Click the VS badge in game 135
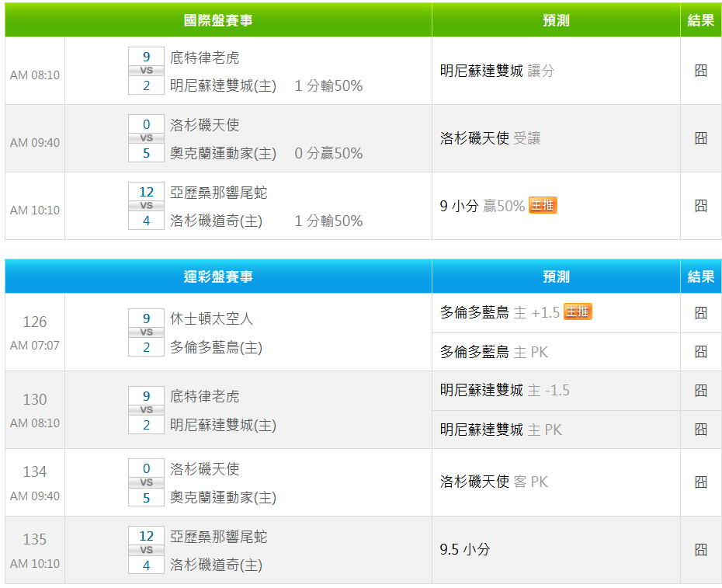722x588 pixels. coord(147,550)
